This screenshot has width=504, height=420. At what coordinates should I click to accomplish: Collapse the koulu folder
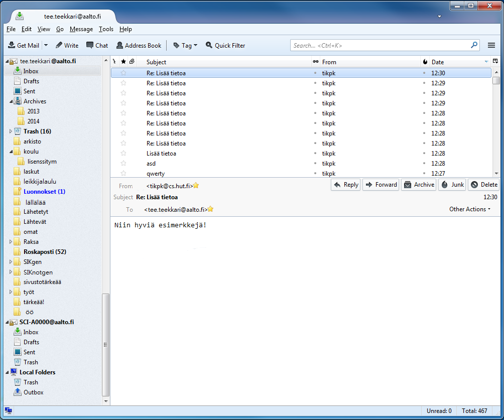point(11,152)
